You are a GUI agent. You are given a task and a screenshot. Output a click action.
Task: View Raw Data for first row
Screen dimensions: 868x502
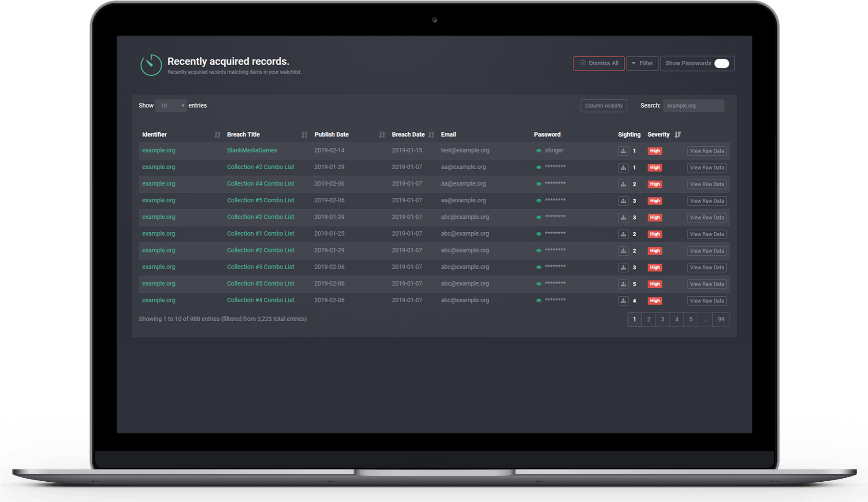click(707, 151)
